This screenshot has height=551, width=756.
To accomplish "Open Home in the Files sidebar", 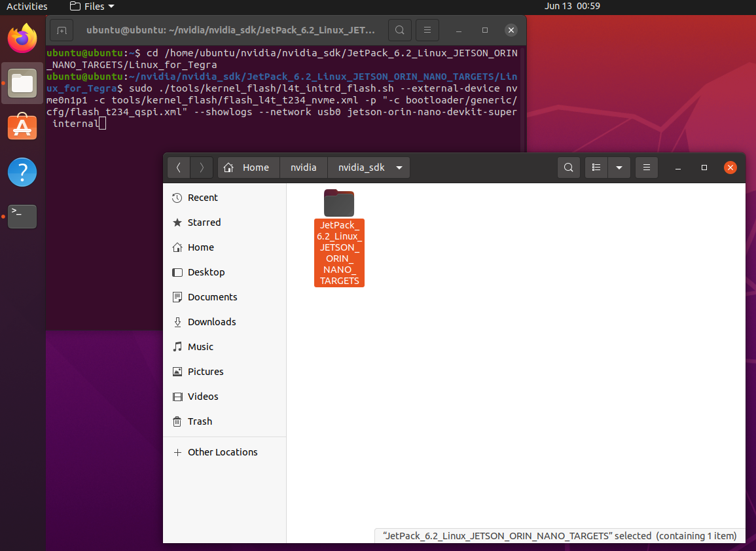I will click(225, 247).
